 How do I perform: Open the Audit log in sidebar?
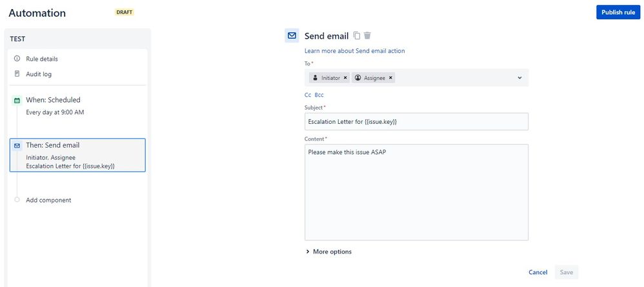39,74
